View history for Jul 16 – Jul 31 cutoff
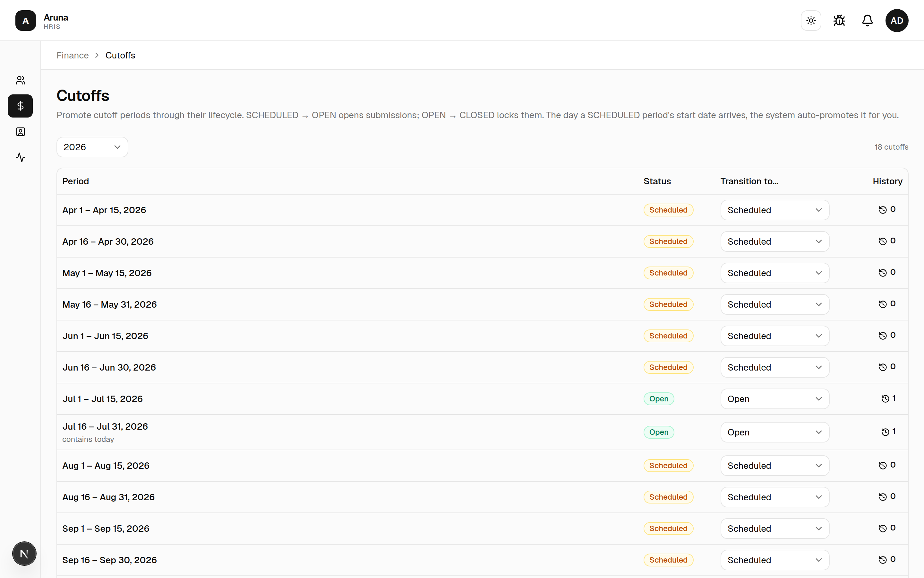This screenshot has width=924, height=578. (888, 432)
